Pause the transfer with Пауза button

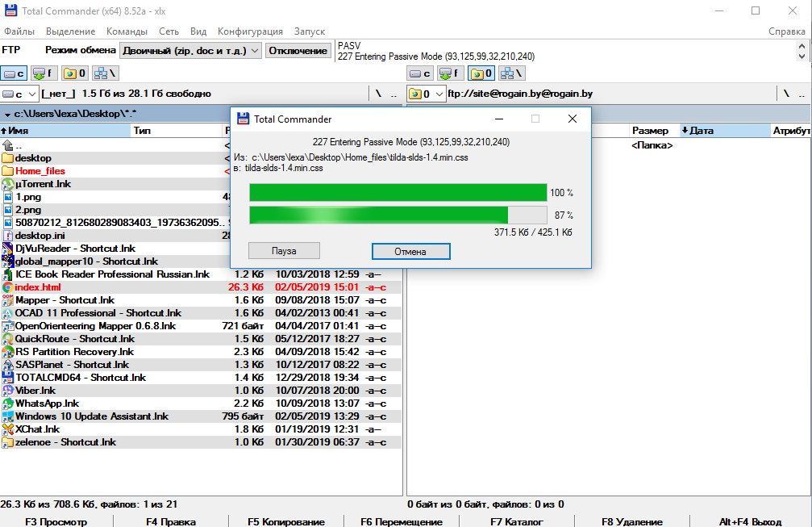click(x=284, y=251)
